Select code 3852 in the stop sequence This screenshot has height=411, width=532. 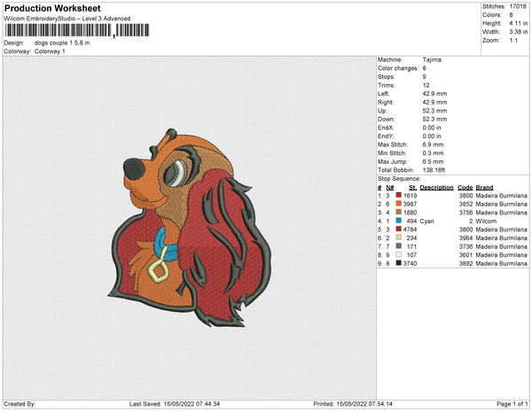point(465,204)
